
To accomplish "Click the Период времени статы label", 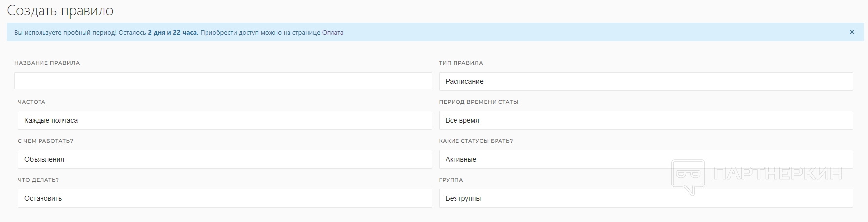I will click(479, 102).
